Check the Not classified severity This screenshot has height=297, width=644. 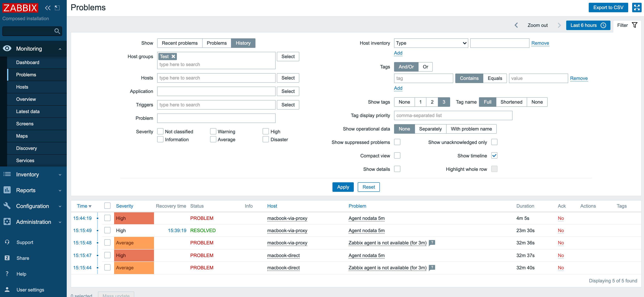(x=160, y=131)
